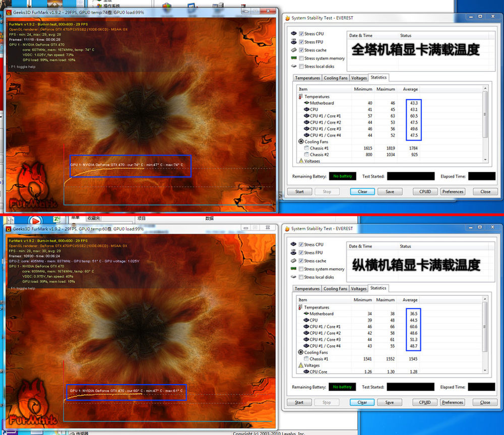Image resolution: width=504 pixels, height=435 pixels.
Task: Enable Stress local disks in 纵横机箱 EVEREST window
Action: tap(301, 277)
